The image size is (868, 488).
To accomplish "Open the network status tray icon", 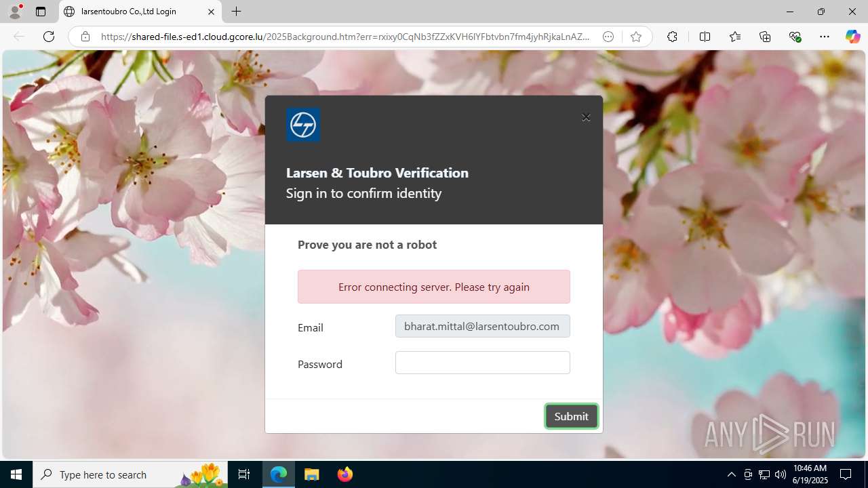I will [764, 474].
